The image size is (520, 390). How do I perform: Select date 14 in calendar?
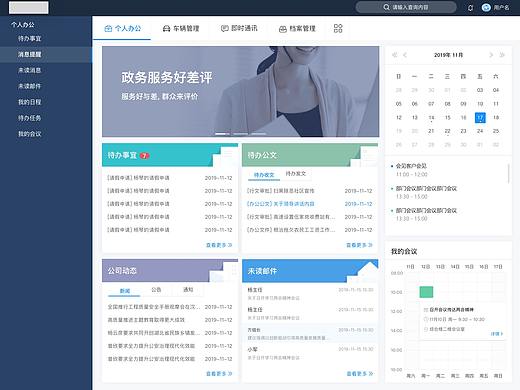tap(431, 118)
